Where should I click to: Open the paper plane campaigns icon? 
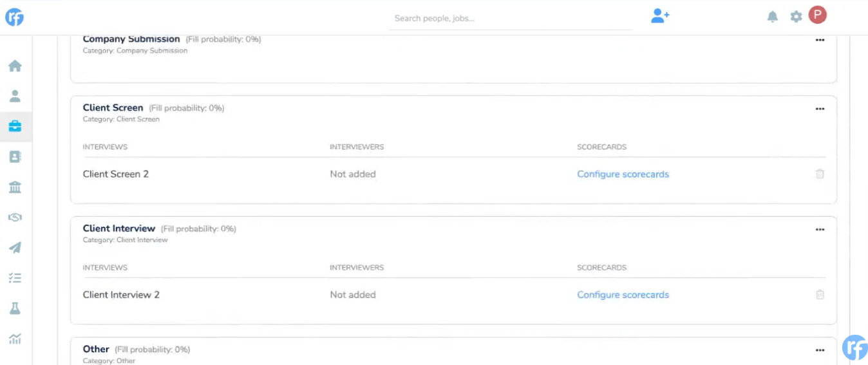coord(15,247)
